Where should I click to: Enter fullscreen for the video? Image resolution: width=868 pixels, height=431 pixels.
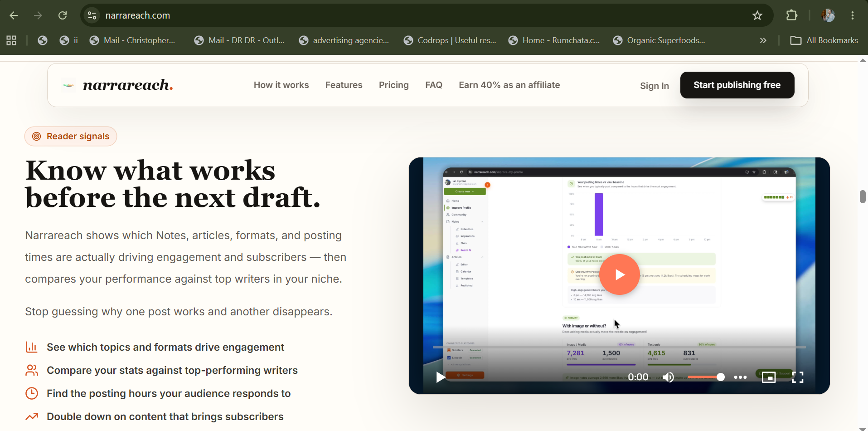[x=798, y=377]
